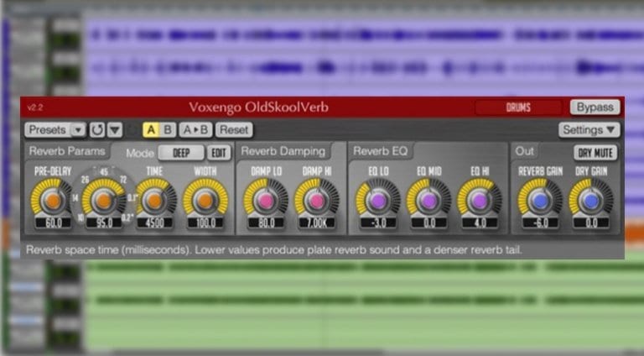Click the EQ hi value field 4.0
644x356 pixels.
point(480,222)
